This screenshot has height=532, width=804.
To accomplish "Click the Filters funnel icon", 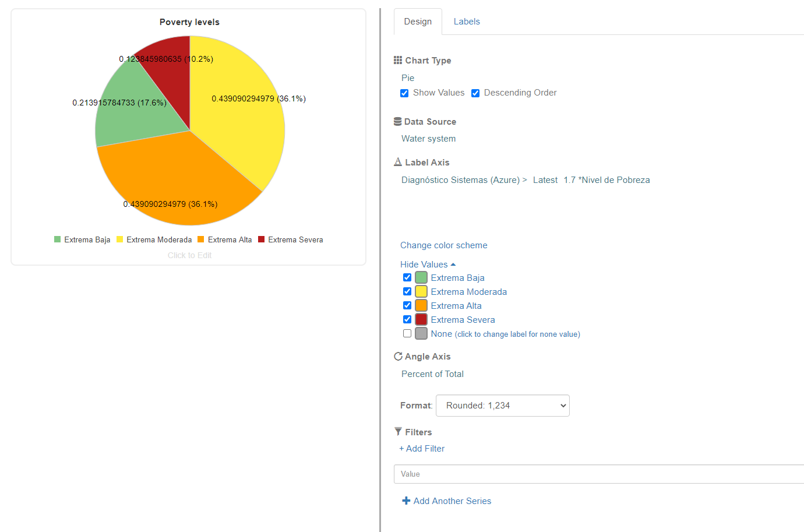I will click(397, 432).
